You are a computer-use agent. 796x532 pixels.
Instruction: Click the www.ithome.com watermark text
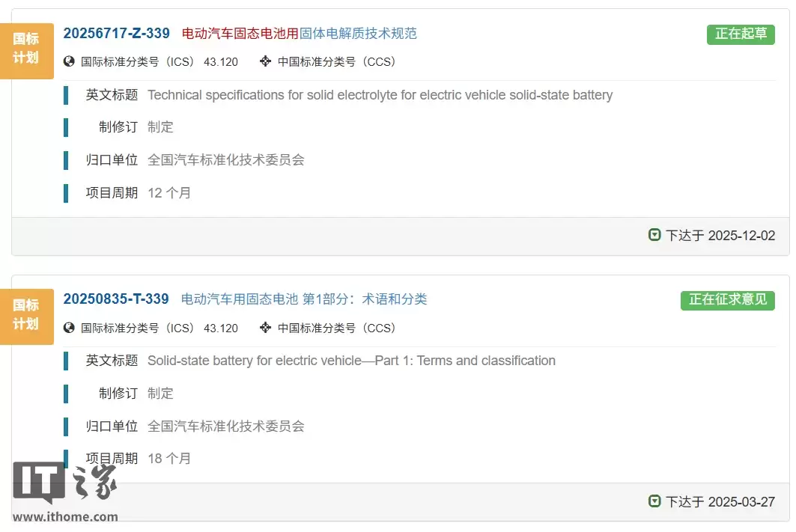pos(65,517)
